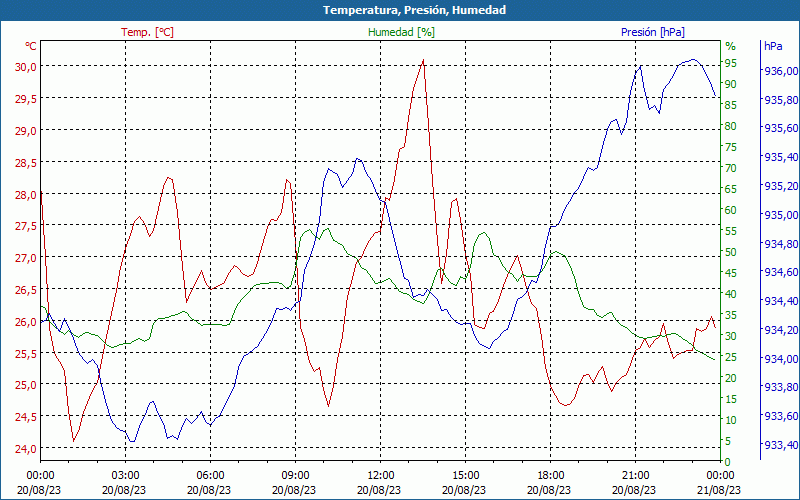
Task: Click the '933,40' pressure axis value
Action: (781, 445)
